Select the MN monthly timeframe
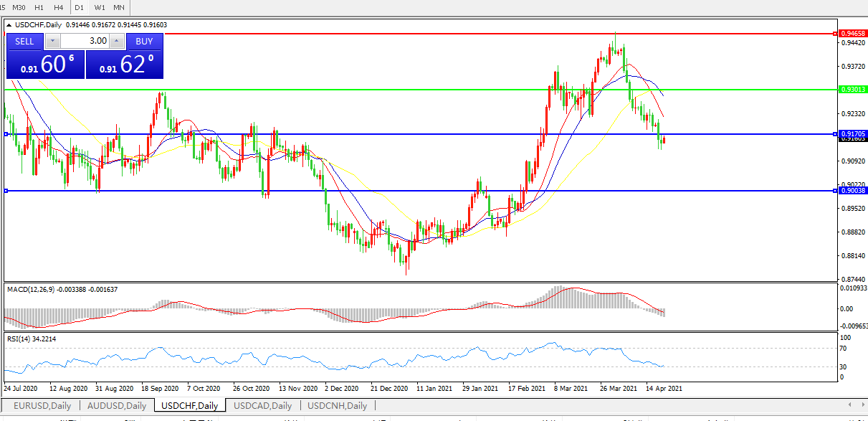The width and height of the screenshot is (868, 421). coord(119,7)
